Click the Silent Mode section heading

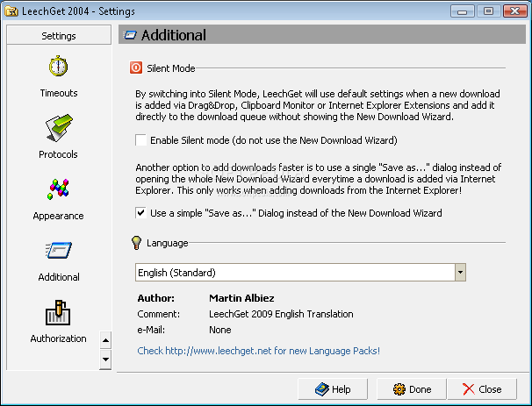[170, 68]
